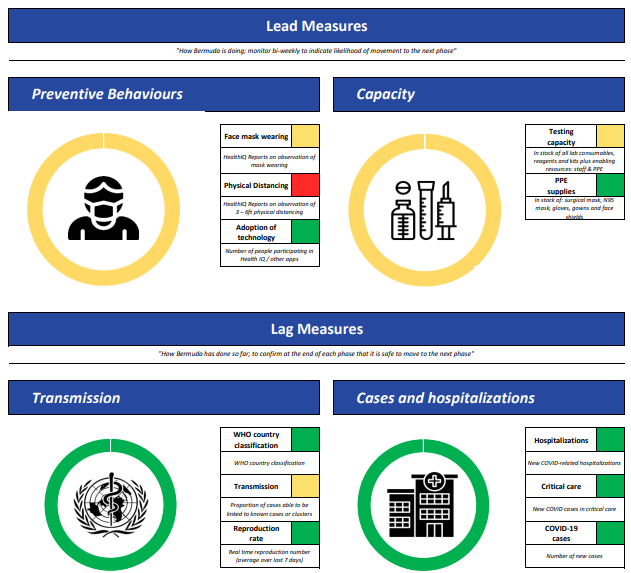631x573 pixels.
Task: Click the green COVID-19 cases status swatch
Action: tap(610, 533)
